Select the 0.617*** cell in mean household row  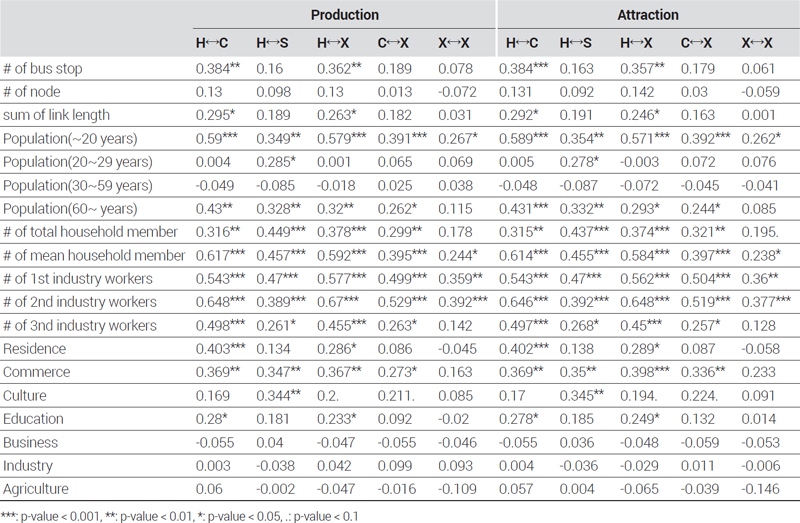220,255
